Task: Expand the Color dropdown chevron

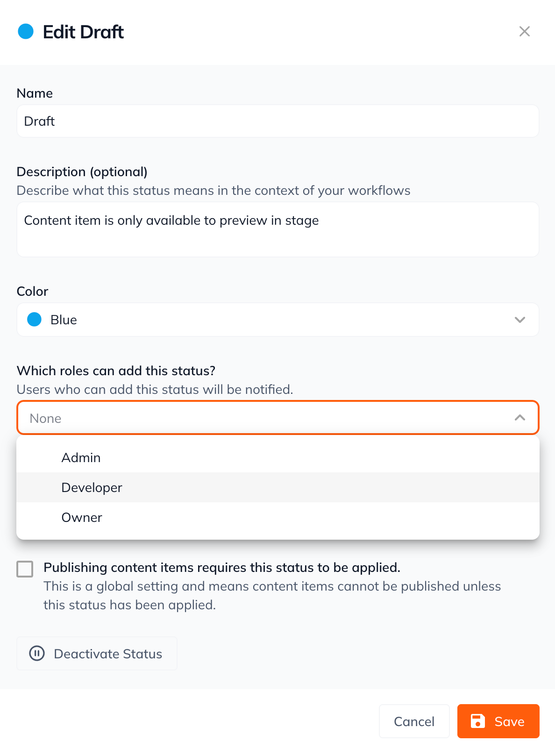Action: coord(519,320)
